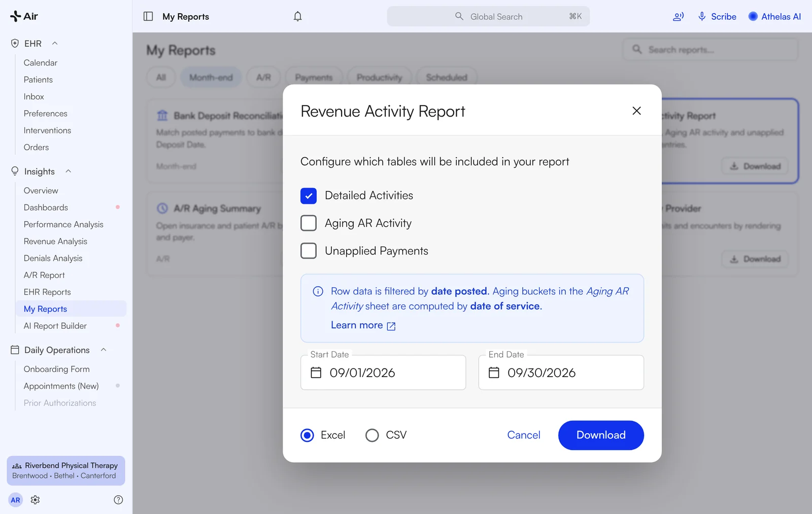812x514 pixels.
Task: Open Denials Analysis in sidebar
Action: tap(53, 258)
